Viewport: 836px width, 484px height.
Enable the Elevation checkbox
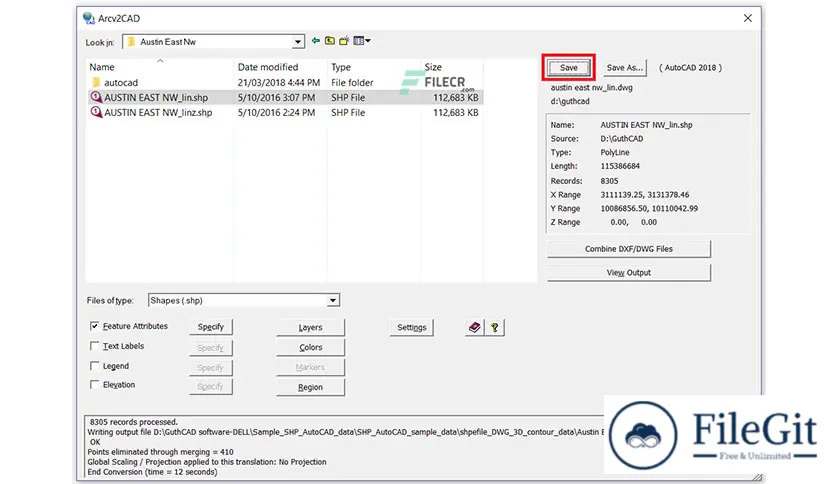point(94,384)
